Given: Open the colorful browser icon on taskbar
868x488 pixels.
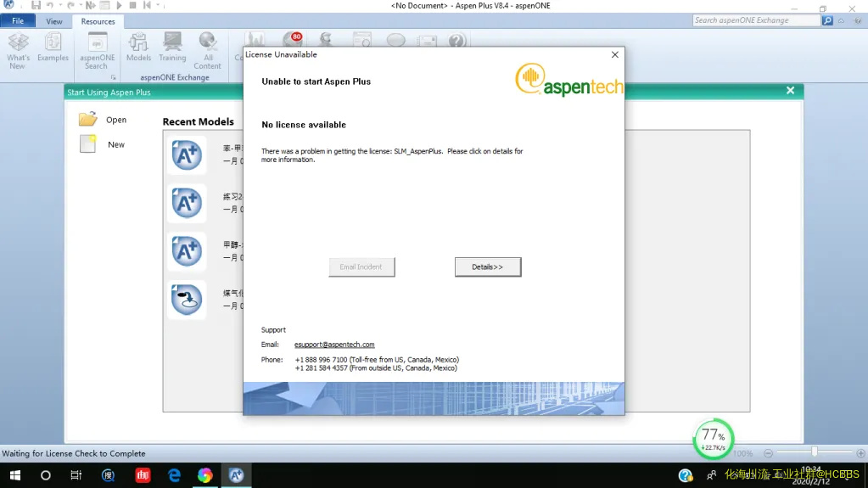Looking at the screenshot, I should pyautogui.click(x=204, y=475).
